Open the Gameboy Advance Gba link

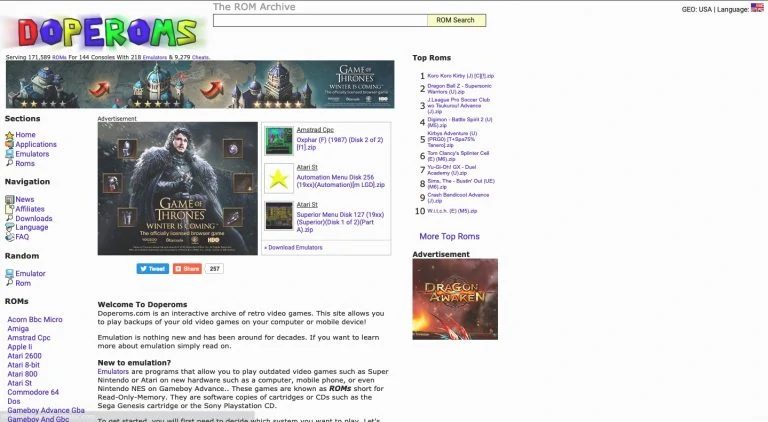point(46,410)
